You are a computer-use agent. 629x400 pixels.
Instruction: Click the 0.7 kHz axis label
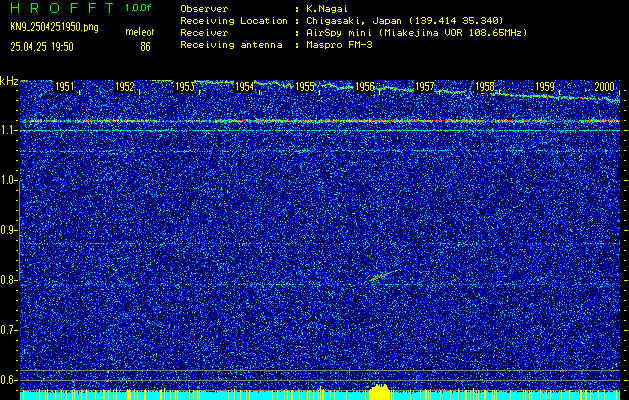click(x=8, y=330)
